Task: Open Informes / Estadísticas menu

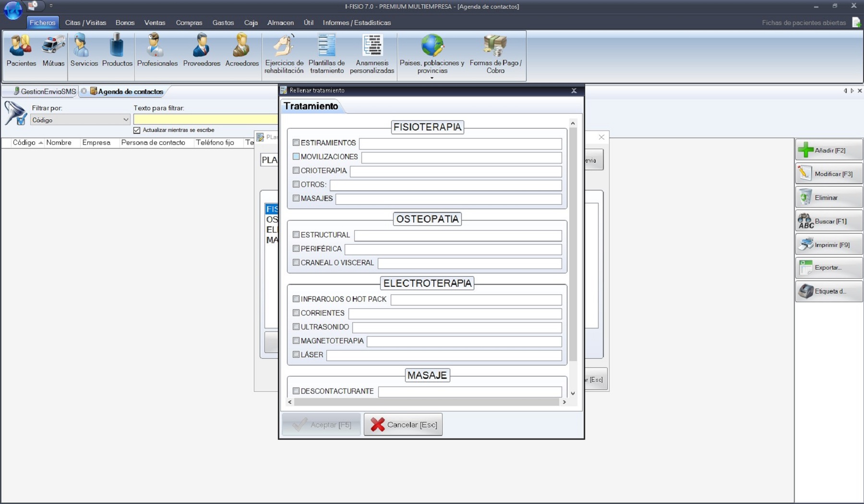Action: click(x=357, y=23)
